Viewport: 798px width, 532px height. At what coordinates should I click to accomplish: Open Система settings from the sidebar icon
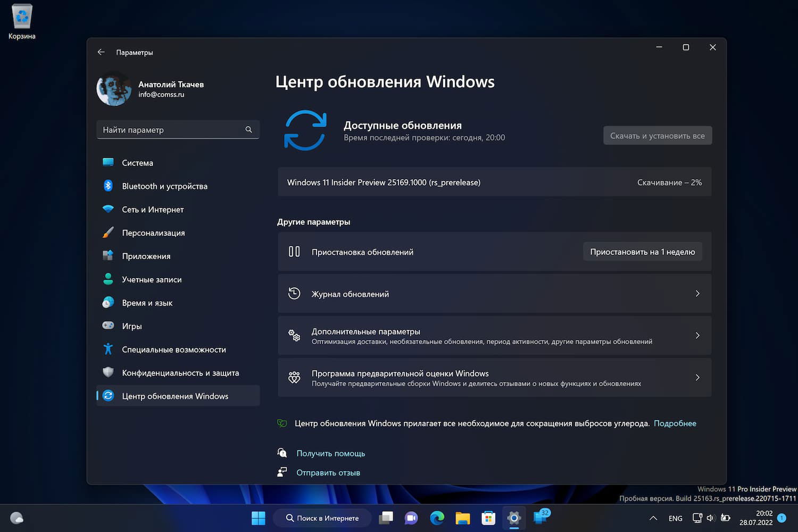pos(108,163)
